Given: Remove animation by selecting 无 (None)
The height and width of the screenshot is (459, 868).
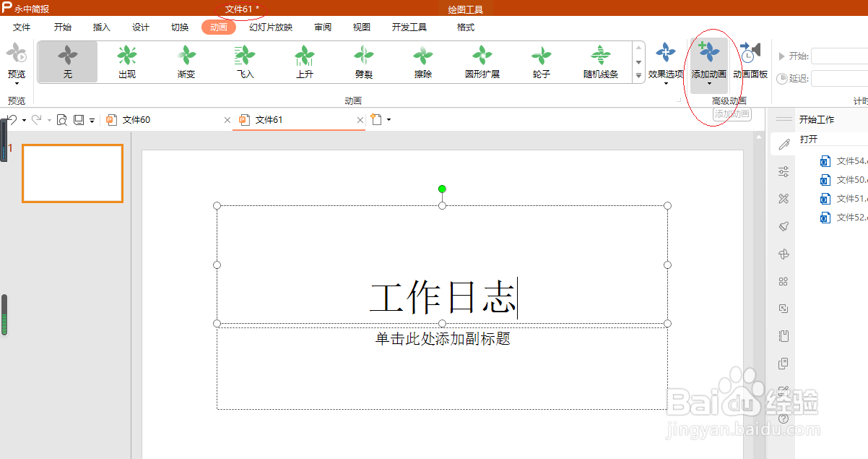Looking at the screenshot, I should (x=67, y=61).
